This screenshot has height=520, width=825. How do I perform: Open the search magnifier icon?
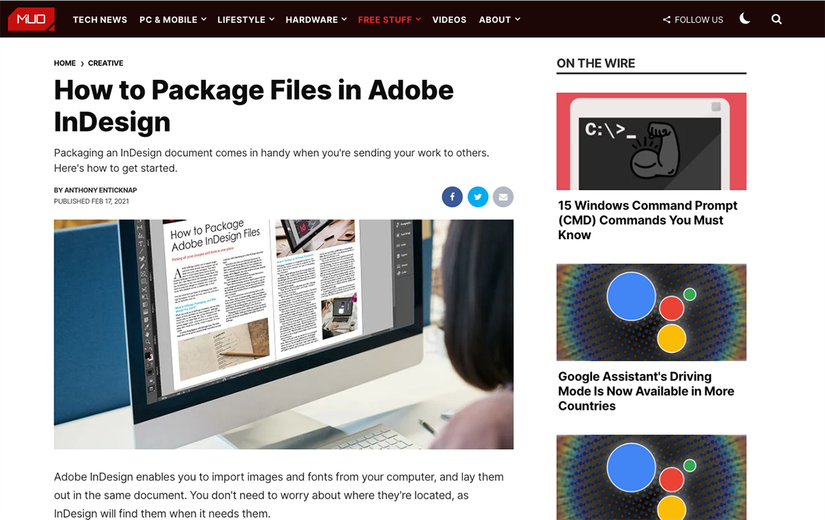pos(776,19)
